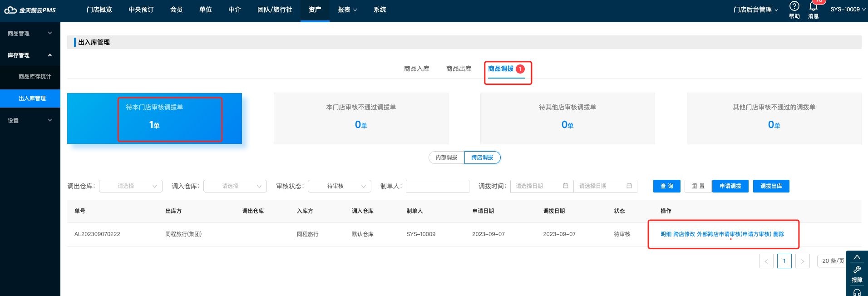Expand 设置 sidebar section

click(30, 120)
